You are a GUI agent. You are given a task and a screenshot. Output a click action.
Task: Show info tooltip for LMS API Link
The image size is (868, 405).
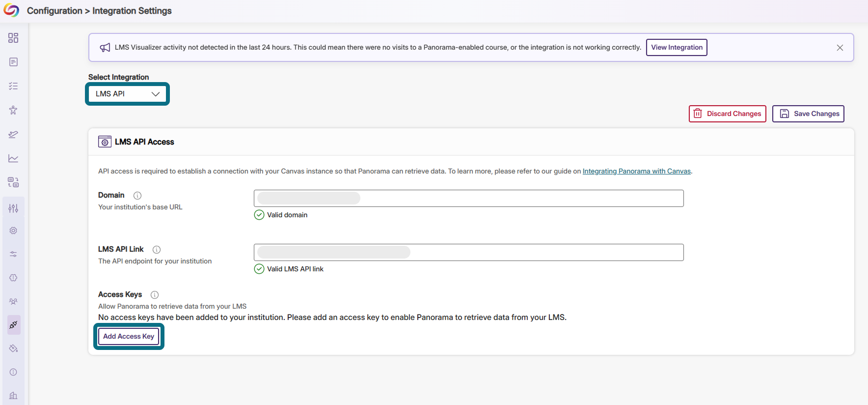pos(157,250)
